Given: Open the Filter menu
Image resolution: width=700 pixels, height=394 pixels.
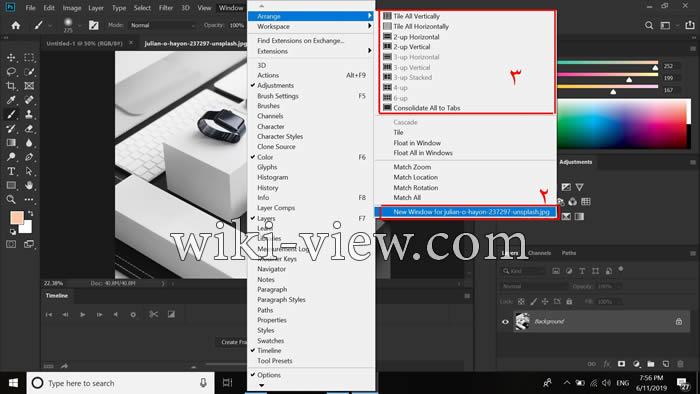Looking at the screenshot, I should [166, 8].
